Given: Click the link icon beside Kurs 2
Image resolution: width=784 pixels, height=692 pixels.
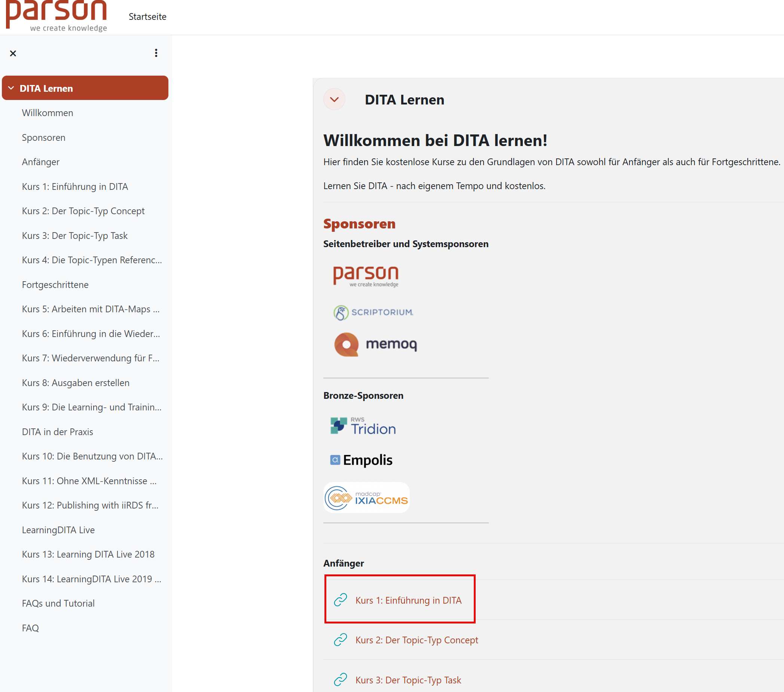Looking at the screenshot, I should [x=341, y=640].
